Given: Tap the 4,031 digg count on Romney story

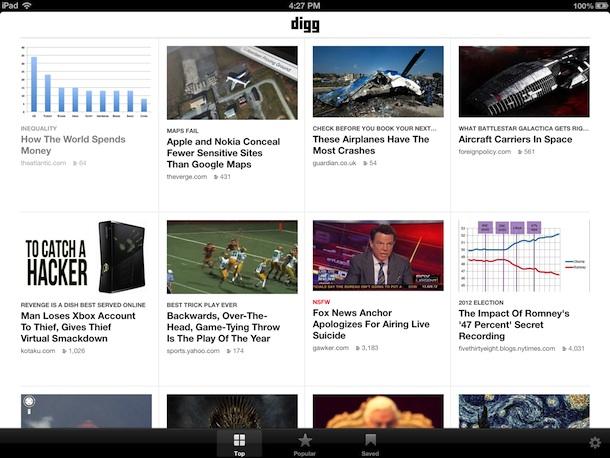Looking at the screenshot, I should click(x=573, y=348).
